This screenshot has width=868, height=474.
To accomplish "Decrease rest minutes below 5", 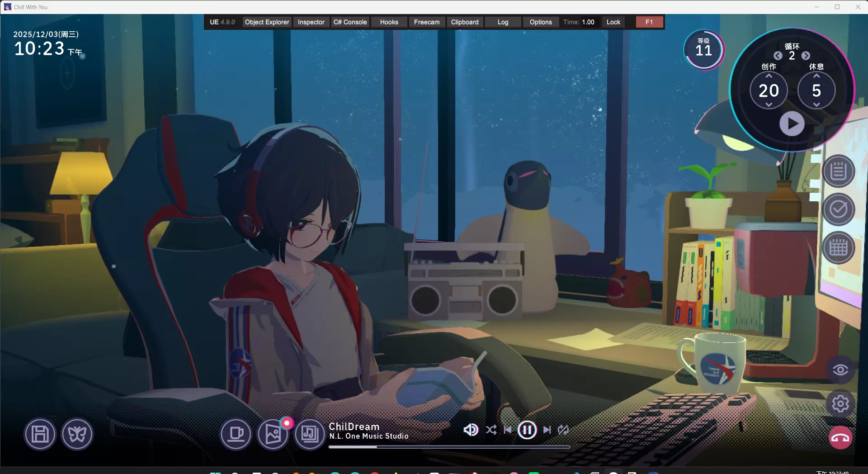I will (x=816, y=104).
